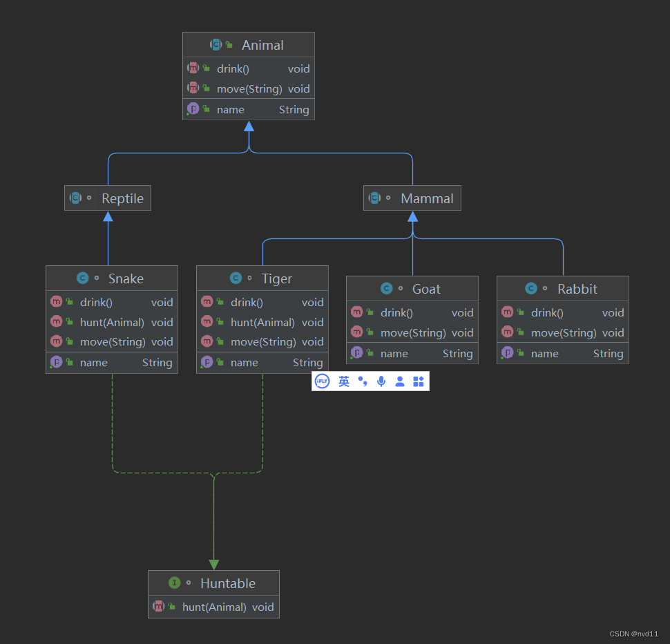Select drink() method in Goat class
This screenshot has height=644, width=670.
click(x=412, y=312)
